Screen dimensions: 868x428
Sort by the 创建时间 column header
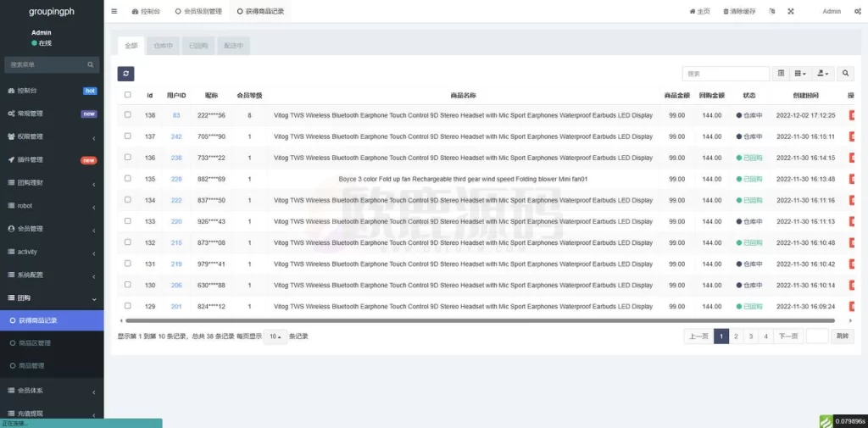[x=805, y=95]
